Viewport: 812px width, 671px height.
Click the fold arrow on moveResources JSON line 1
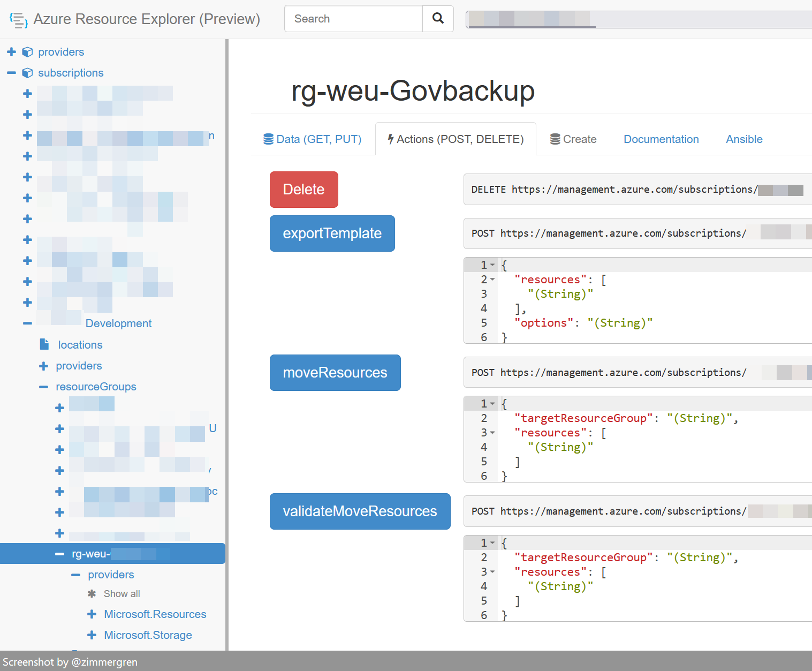point(492,403)
